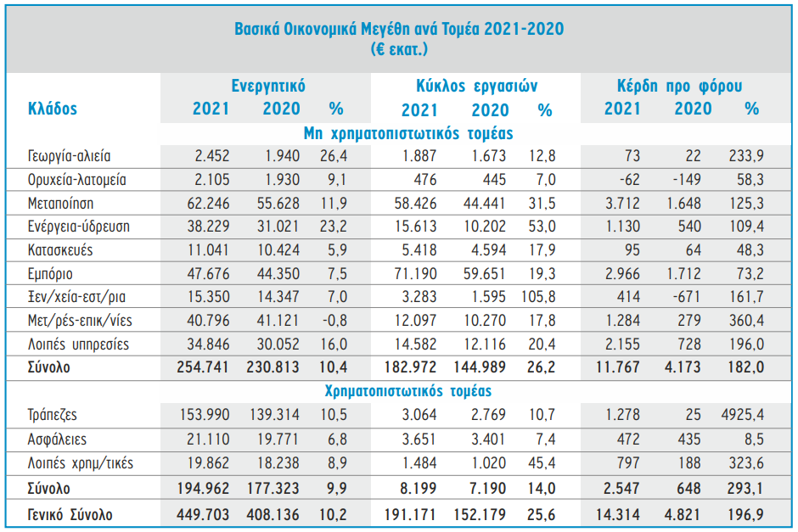
Task: Click the value '62.246' in Μεταποίηση row
Action: [x=208, y=204]
